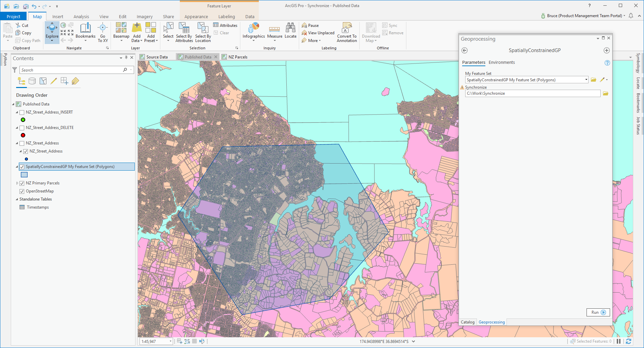Select the Timestamps standalone table
This screenshot has height=348, width=644.
pyautogui.click(x=38, y=208)
